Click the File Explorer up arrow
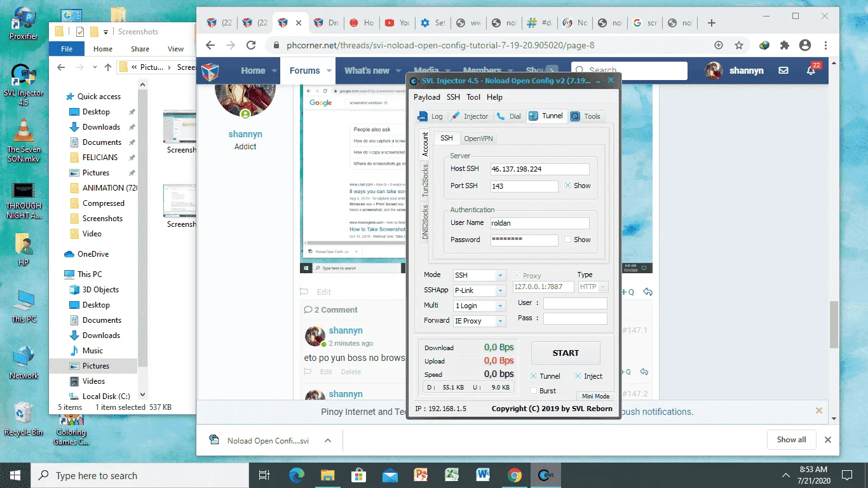This screenshot has height=488, width=868. [x=107, y=67]
